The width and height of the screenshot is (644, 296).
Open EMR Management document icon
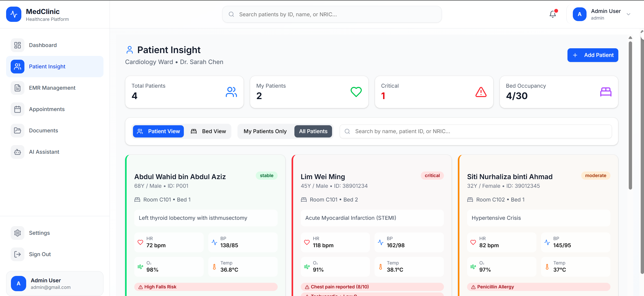(18, 88)
